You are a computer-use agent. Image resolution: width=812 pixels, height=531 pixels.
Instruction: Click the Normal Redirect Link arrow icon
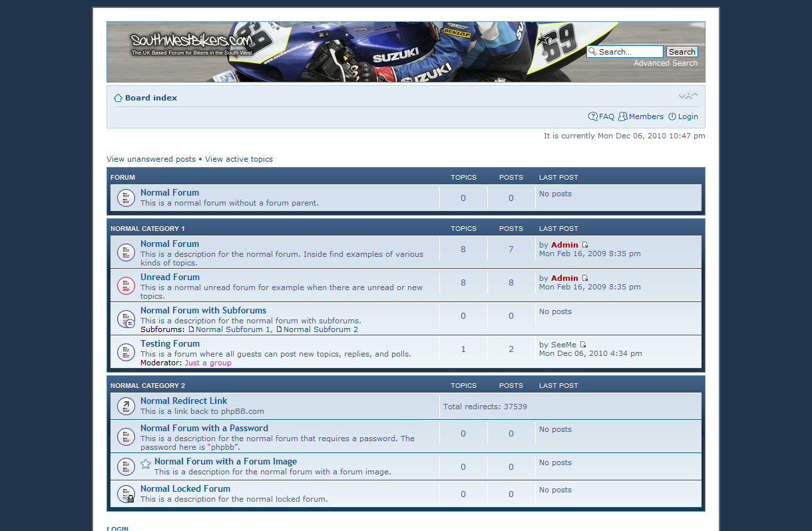click(x=126, y=406)
